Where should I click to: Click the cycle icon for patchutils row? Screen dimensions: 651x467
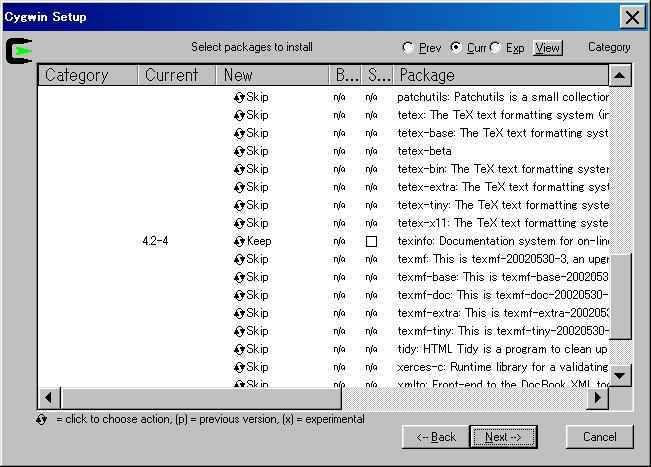239,98
